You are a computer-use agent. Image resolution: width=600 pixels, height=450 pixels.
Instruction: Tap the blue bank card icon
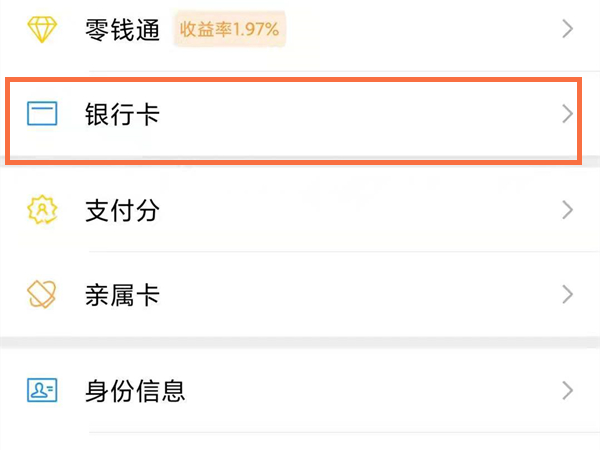point(42,114)
